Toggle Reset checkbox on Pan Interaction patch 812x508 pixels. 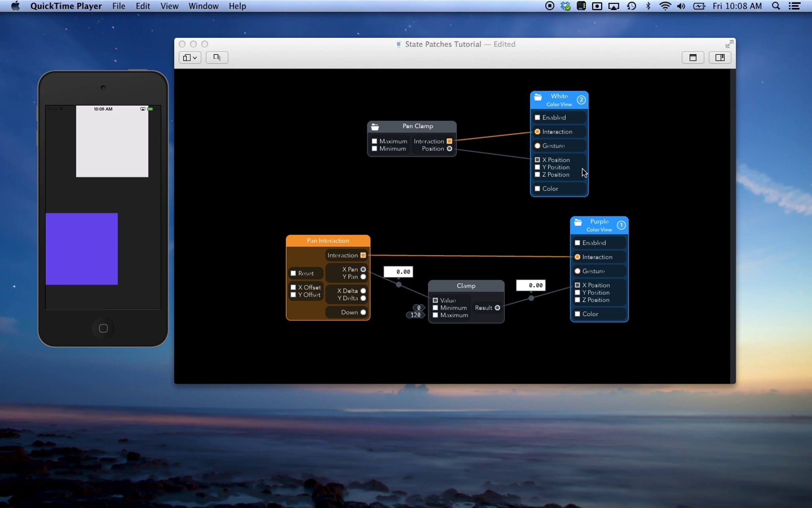tap(293, 273)
